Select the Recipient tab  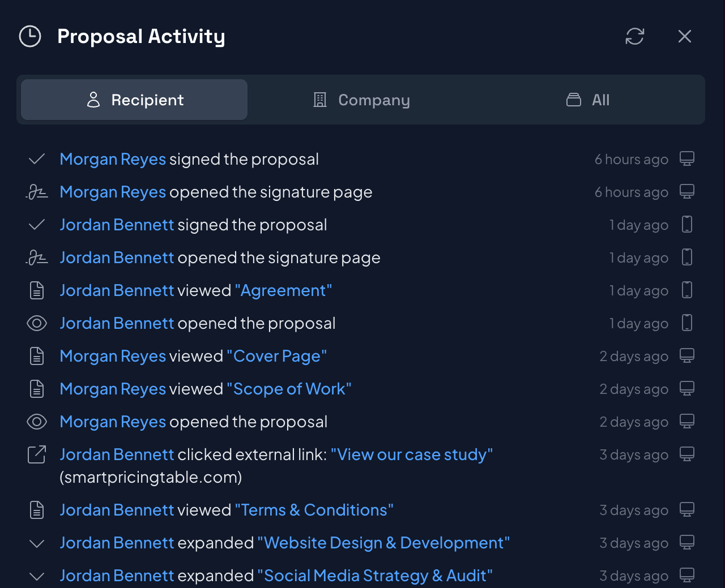click(134, 100)
